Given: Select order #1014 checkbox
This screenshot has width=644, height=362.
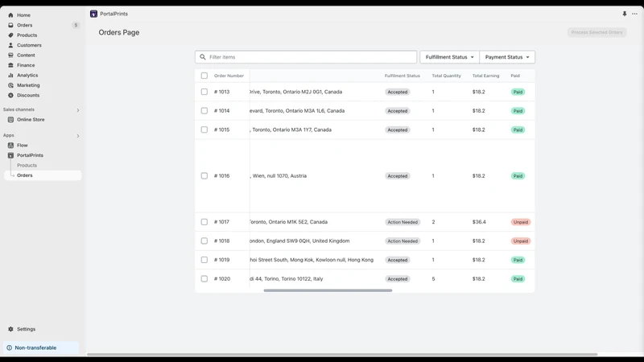Looking at the screenshot, I should click(204, 111).
